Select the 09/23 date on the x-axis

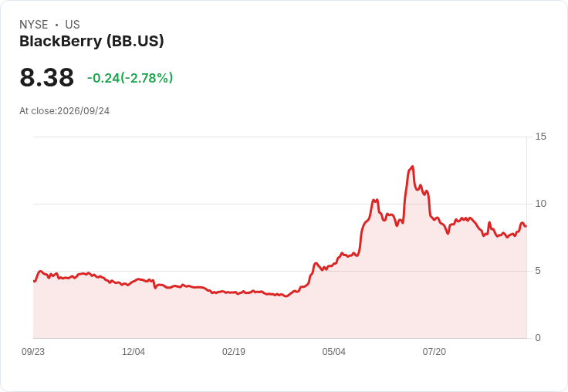pos(33,352)
